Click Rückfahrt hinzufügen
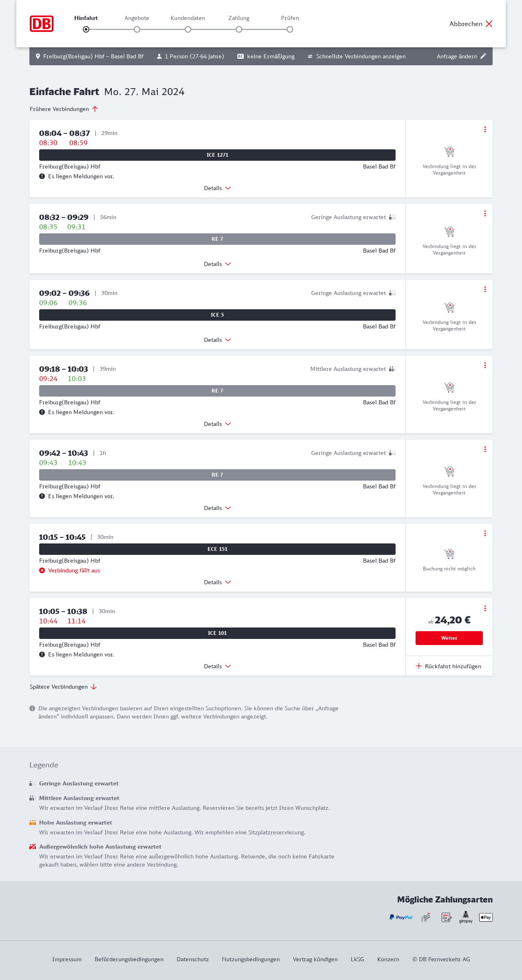This screenshot has width=522, height=980. (449, 666)
